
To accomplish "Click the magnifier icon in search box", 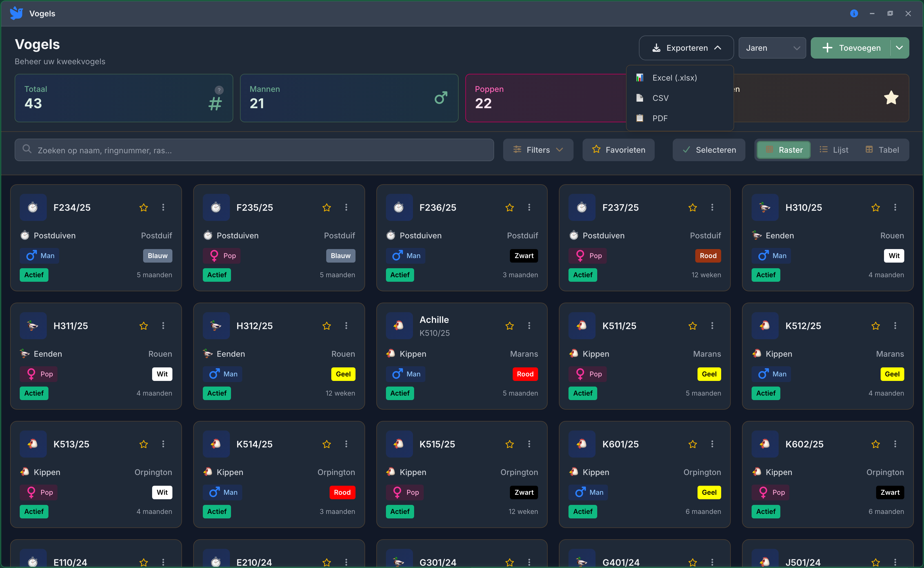I will coord(27,149).
